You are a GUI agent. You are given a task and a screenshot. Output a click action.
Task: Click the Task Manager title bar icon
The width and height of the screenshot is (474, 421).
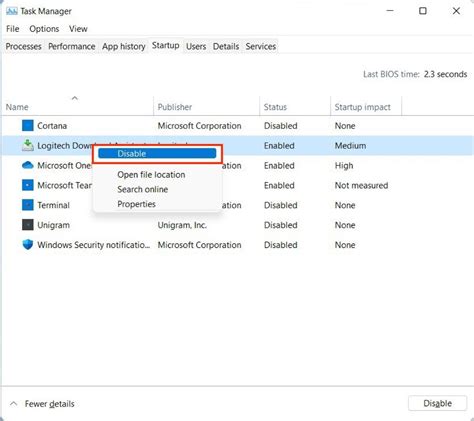(12, 11)
